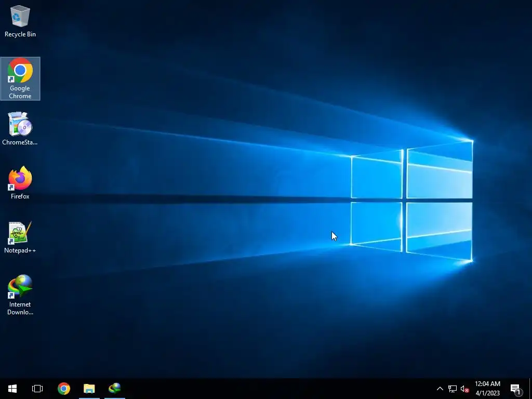Open the network status tray icon
The image size is (532, 399).
pyautogui.click(x=453, y=389)
